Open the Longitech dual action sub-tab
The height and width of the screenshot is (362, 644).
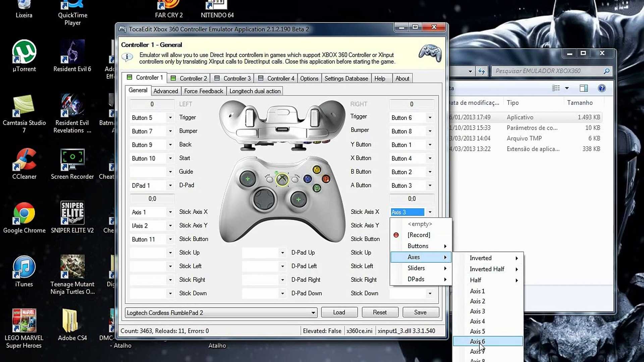pos(255,91)
